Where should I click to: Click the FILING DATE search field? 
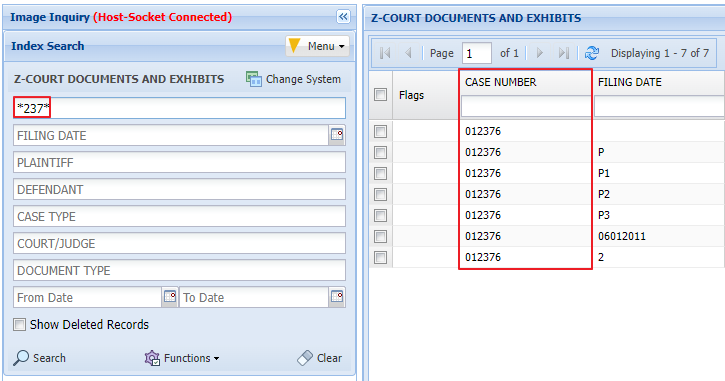171,135
